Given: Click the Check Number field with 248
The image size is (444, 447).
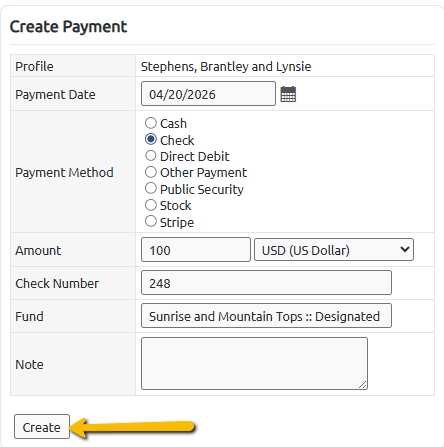Looking at the screenshot, I should 266,283.
